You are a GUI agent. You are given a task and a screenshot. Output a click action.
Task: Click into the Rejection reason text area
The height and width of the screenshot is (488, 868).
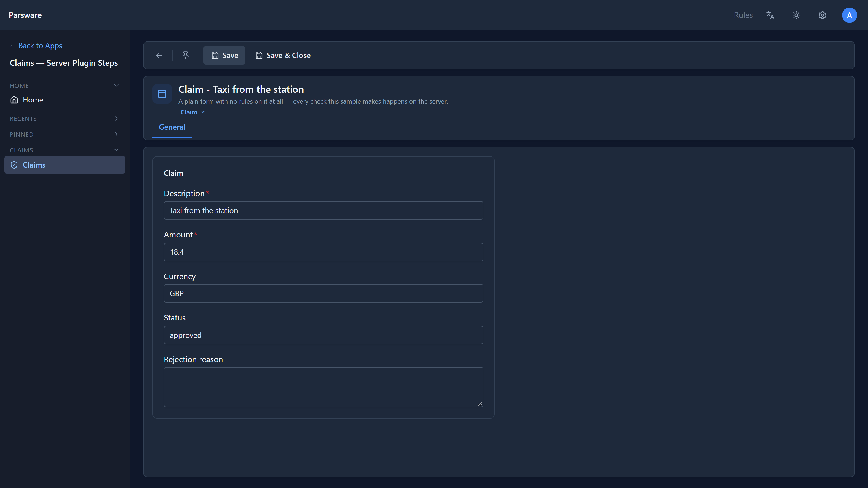pyautogui.click(x=323, y=387)
